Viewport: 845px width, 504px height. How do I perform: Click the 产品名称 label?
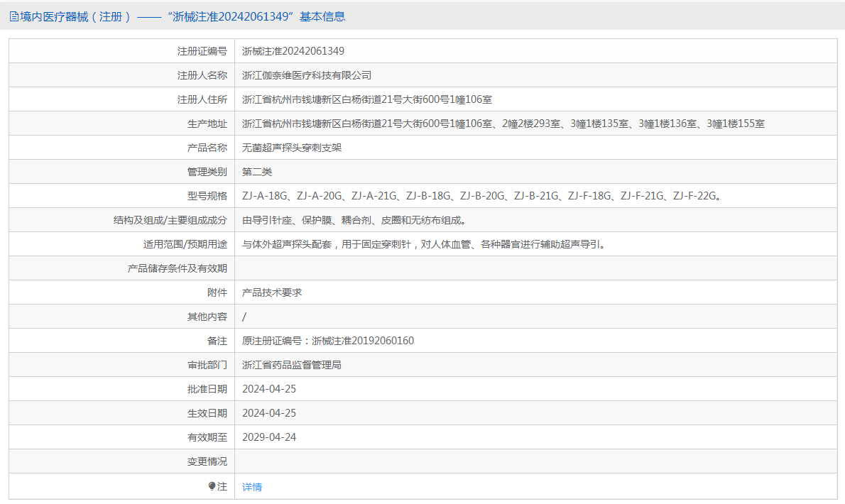[x=207, y=148]
